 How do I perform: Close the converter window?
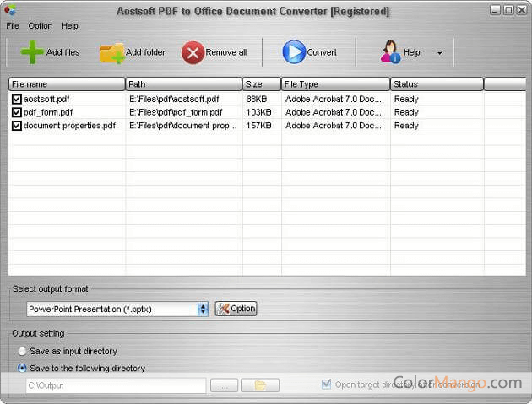[522, 10]
